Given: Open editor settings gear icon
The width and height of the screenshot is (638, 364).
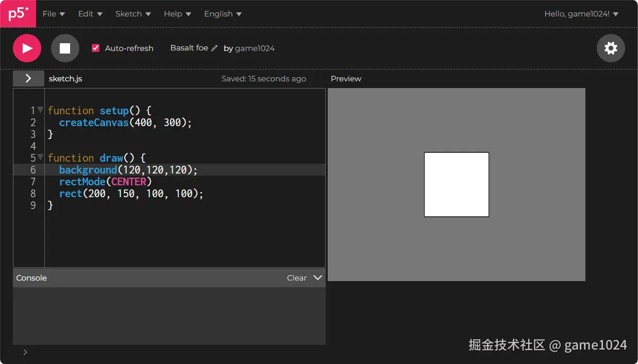Looking at the screenshot, I should click(611, 48).
